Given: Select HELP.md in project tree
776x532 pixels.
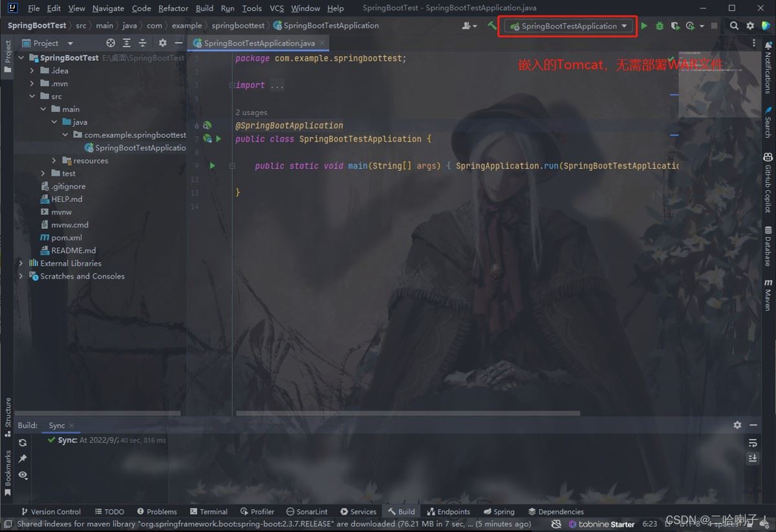Looking at the screenshot, I should click(x=67, y=199).
